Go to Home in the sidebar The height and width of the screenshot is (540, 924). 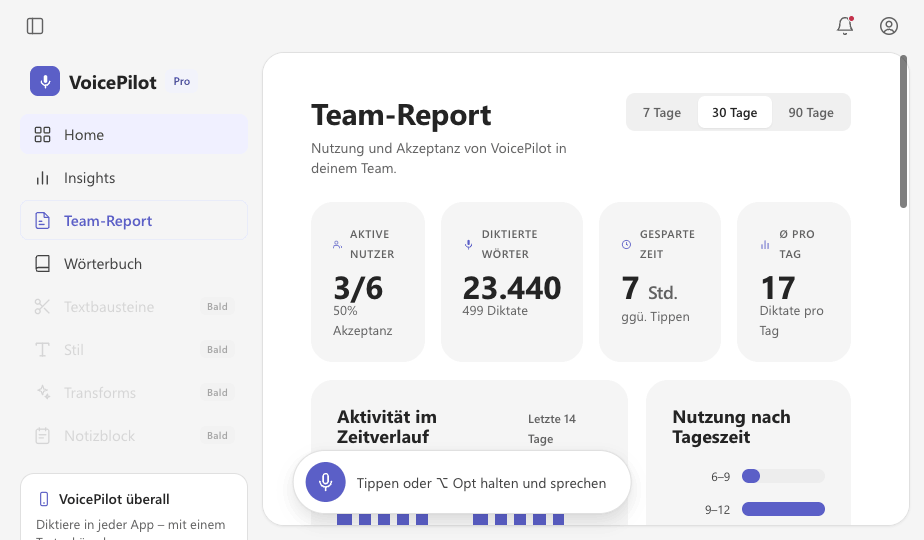click(x=134, y=134)
